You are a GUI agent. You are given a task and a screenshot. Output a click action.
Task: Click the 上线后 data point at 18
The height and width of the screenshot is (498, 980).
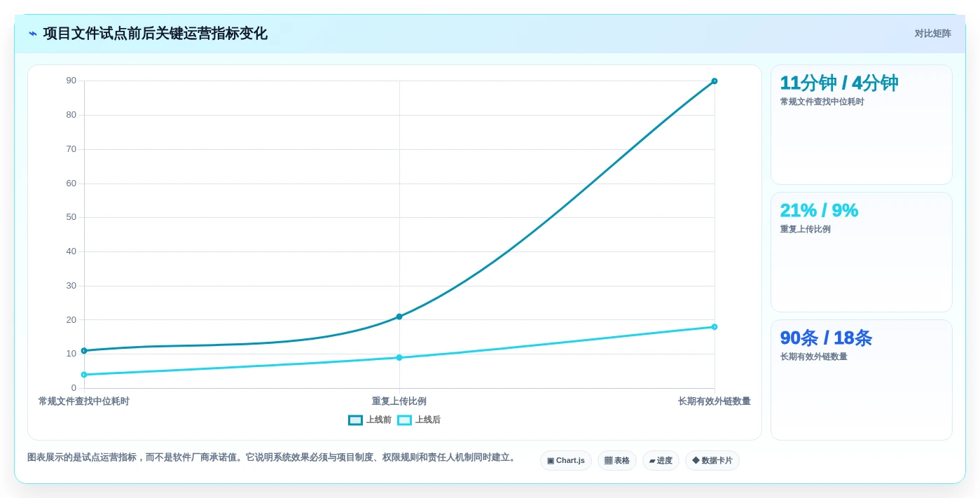click(715, 327)
